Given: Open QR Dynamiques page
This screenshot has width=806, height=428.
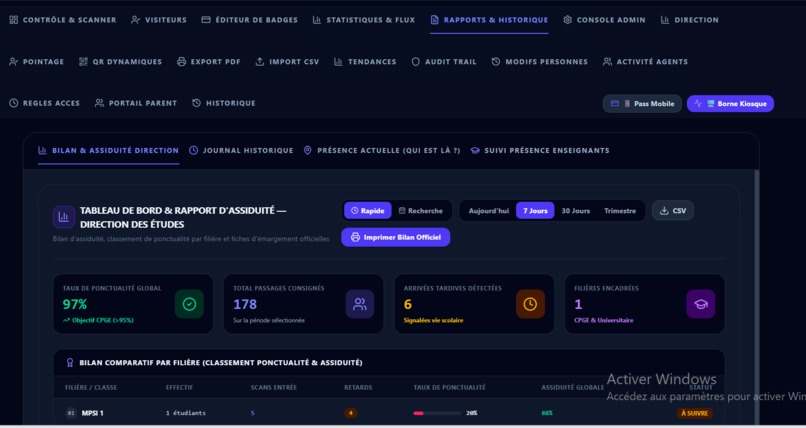Looking at the screenshot, I should pos(120,62).
